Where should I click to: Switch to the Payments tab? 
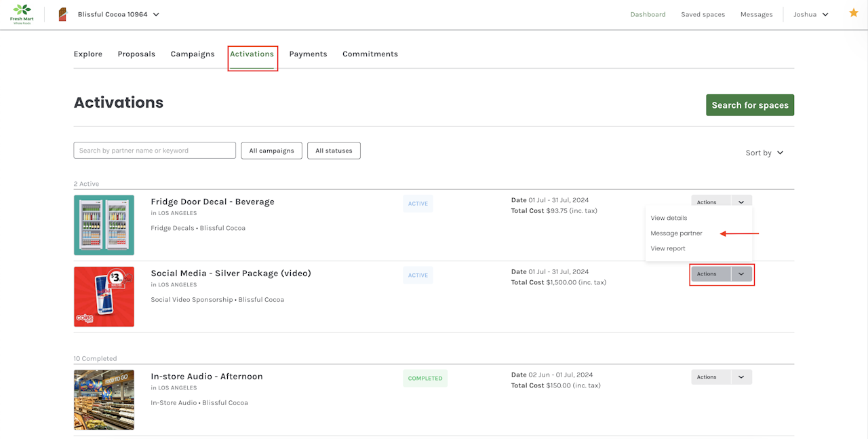(308, 54)
